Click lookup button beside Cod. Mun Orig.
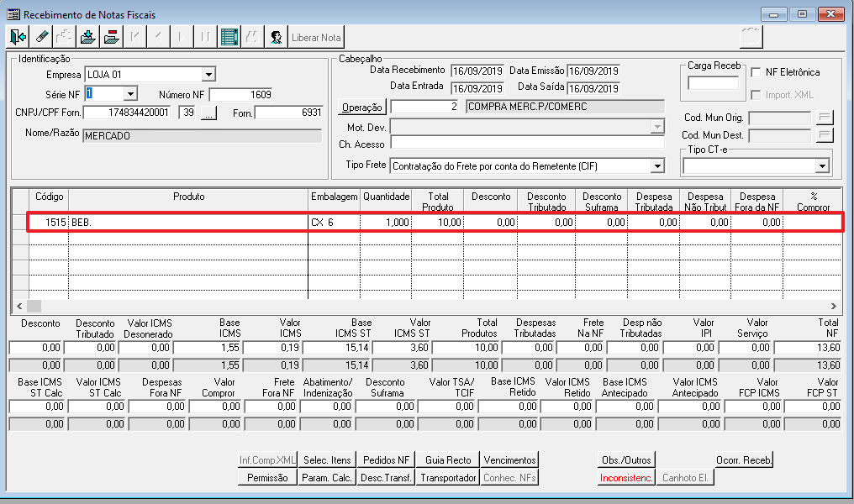Image resolution: width=854 pixels, height=504 pixels. pyautogui.click(x=825, y=118)
